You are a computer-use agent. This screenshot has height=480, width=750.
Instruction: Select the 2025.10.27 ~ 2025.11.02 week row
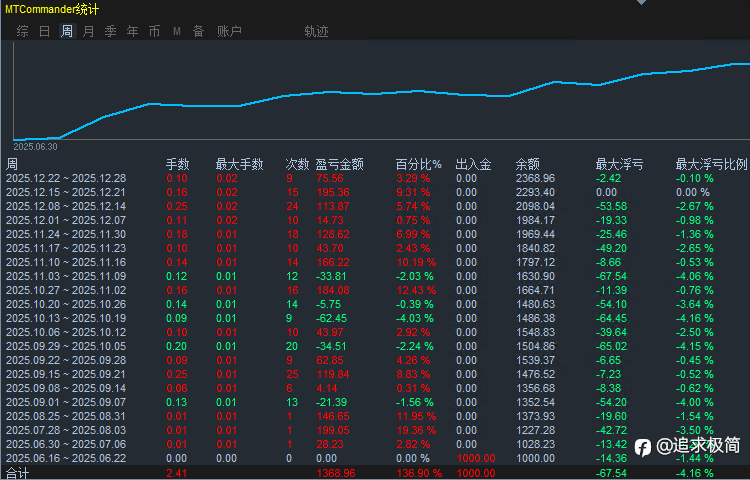click(x=66, y=290)
